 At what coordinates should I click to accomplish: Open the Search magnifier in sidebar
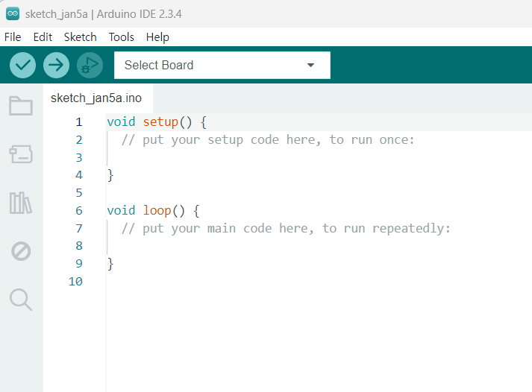[x=21, y=300]
